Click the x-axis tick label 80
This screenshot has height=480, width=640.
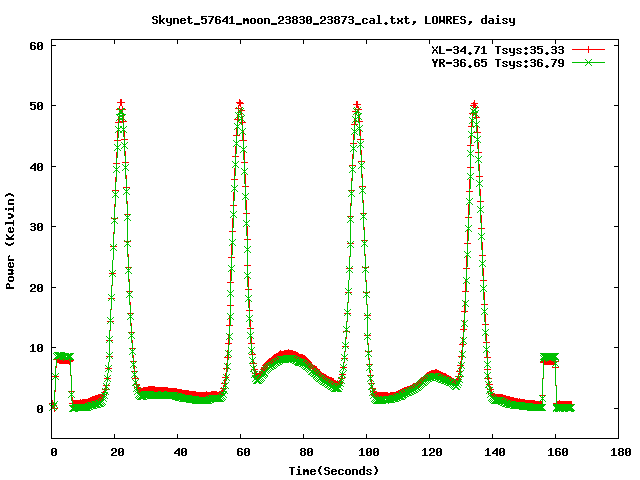click(x=306, y=452)
